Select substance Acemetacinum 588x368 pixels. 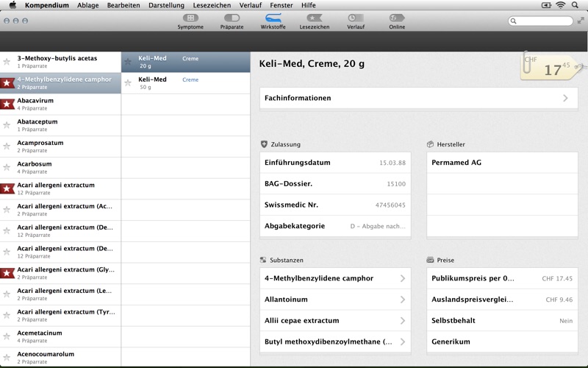point(60,336)
